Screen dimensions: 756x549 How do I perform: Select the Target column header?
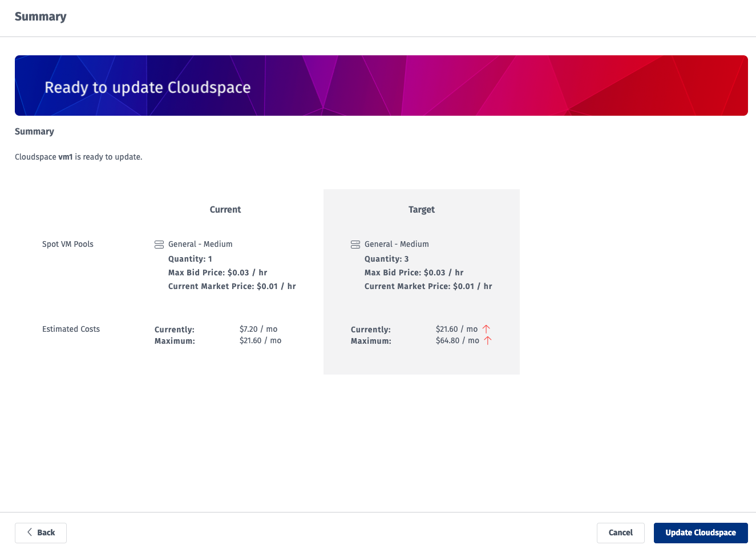[421, 209]
